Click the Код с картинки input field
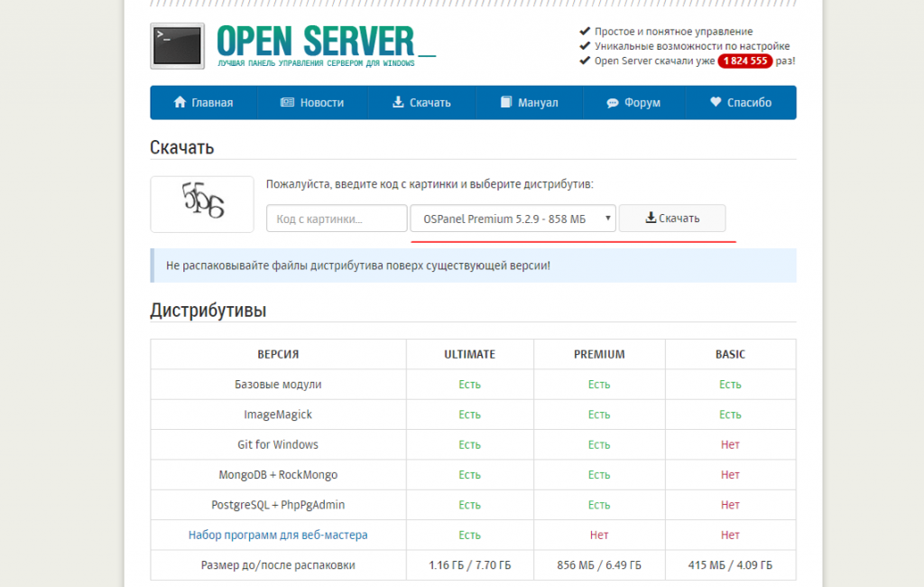The image size is (924, 587). point(337,219)
